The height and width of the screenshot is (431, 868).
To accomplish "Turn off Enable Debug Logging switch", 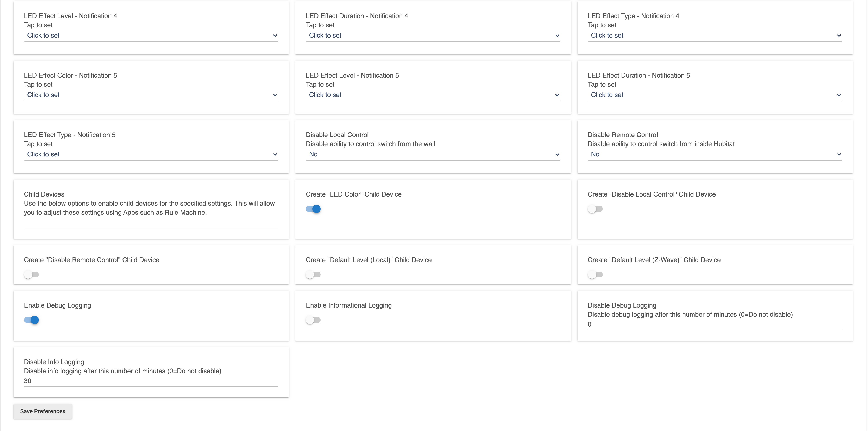I will (31, 320).
